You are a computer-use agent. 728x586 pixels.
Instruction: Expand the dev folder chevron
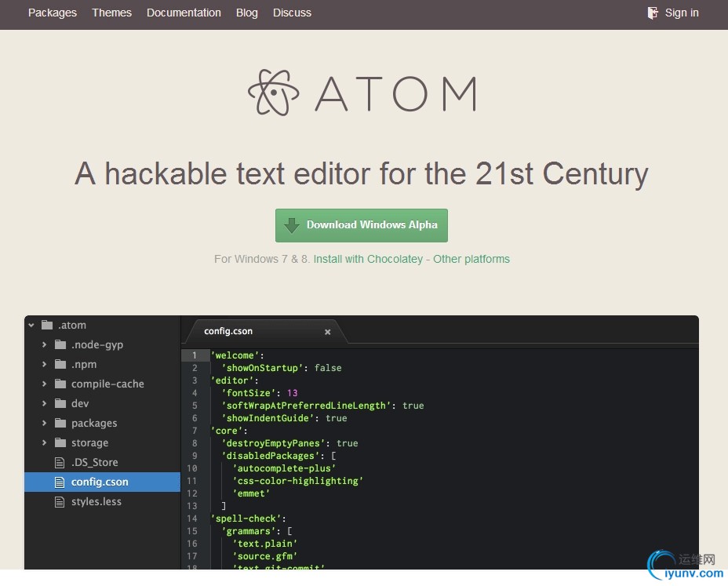click(44, 403)
